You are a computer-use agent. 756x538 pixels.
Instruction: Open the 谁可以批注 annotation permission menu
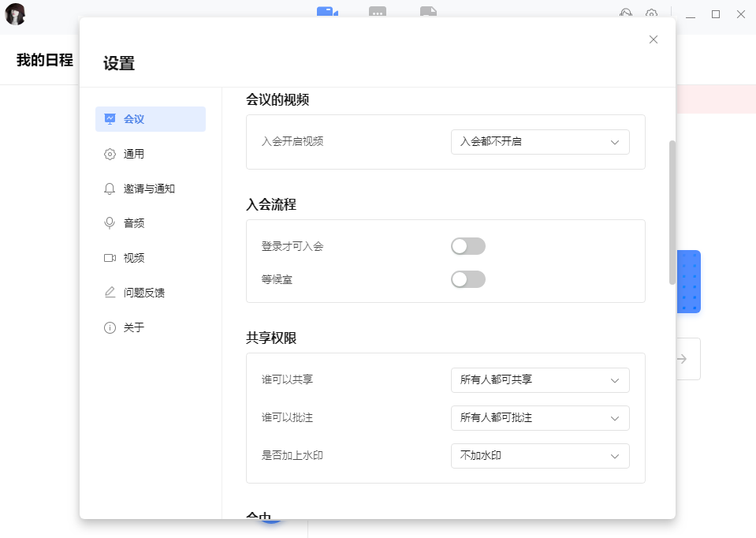539,418
